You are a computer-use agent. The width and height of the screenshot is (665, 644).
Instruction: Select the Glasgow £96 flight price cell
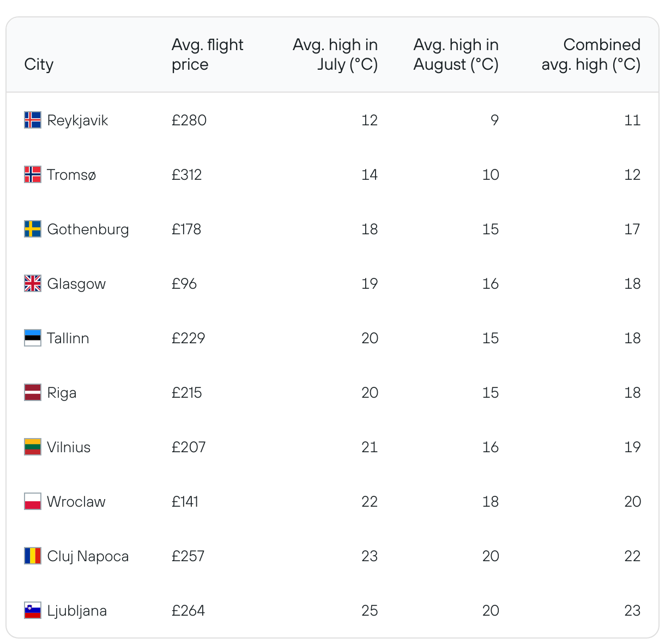point(184,283)
